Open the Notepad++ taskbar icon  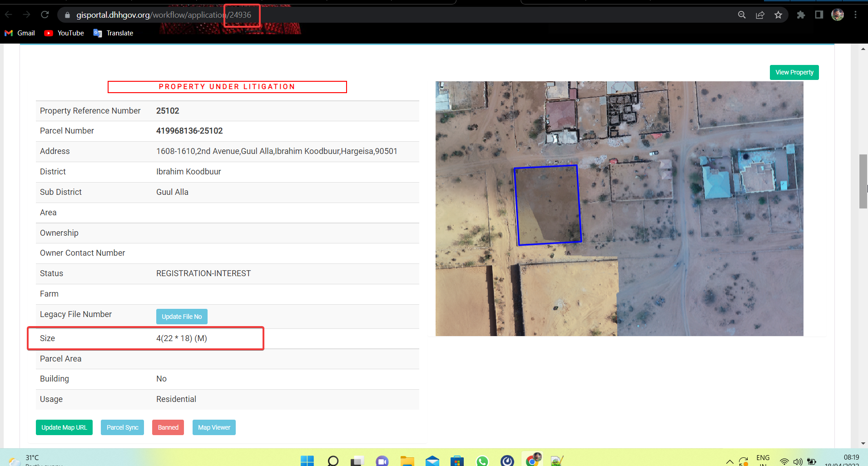557,461
